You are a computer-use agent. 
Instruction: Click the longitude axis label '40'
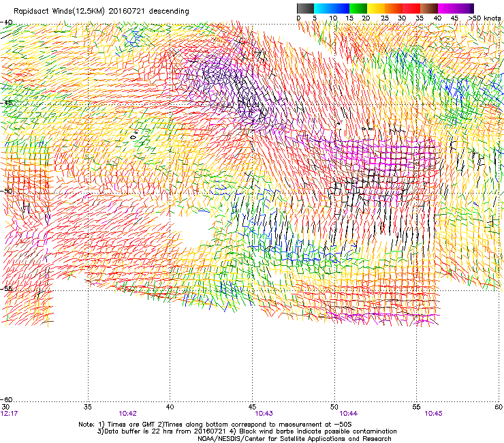(x=170, y=407)
